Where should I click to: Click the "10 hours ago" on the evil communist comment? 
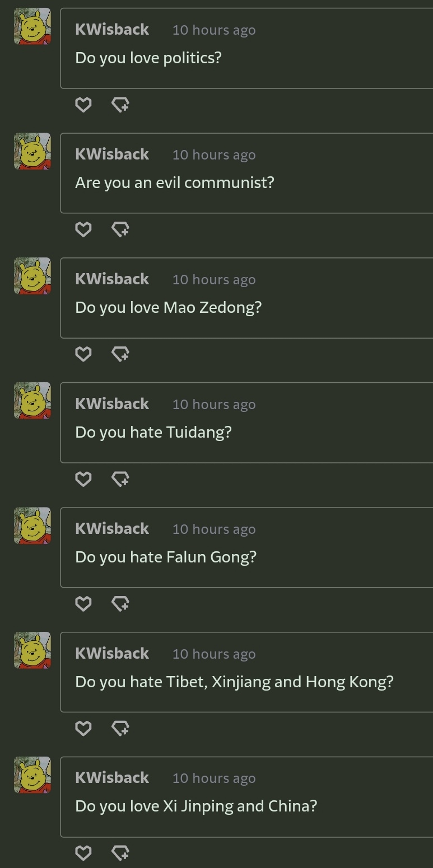tap(213, 155)
